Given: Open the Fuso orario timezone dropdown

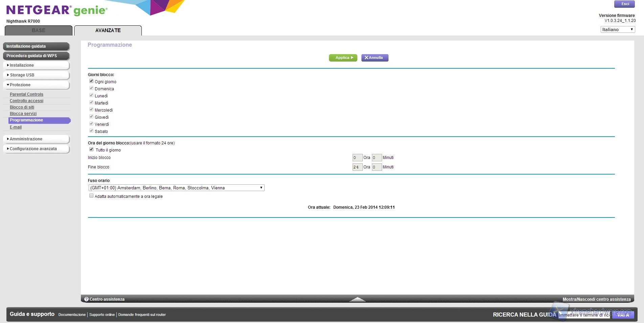Looking at the screenshot, I should 176,188.
